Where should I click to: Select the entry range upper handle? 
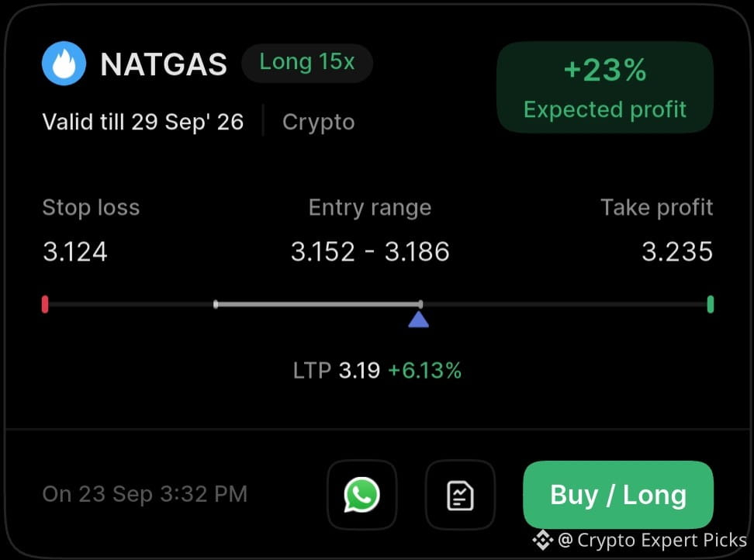[420, 304]
